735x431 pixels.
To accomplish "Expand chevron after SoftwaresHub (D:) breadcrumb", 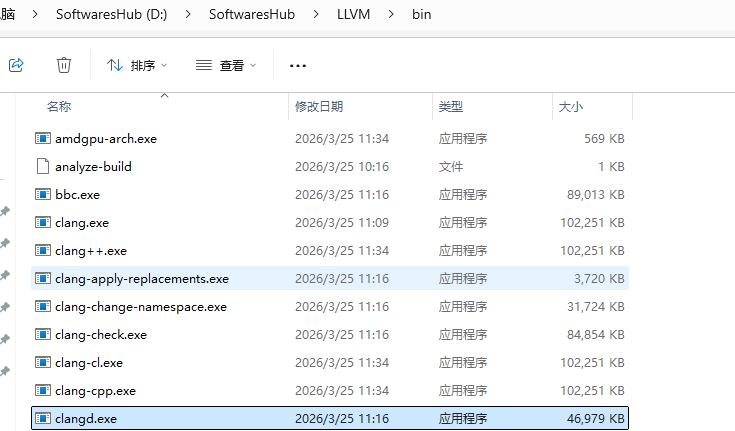I will pyautogui.click(x=188, y=15).
